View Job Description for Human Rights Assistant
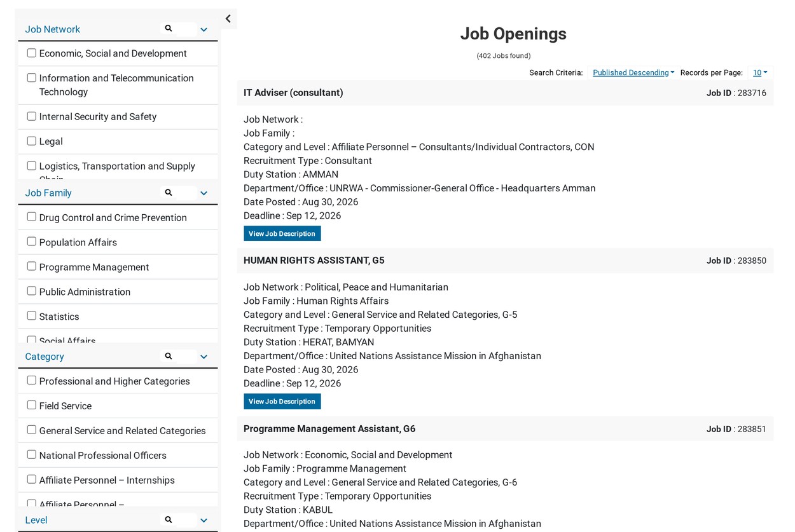 (x=282, y=402)
